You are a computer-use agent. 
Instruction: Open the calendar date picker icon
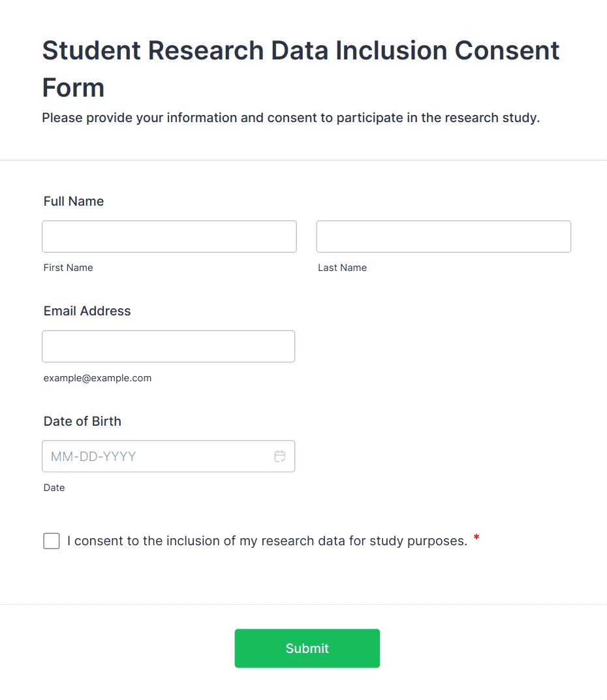[280, 456]
